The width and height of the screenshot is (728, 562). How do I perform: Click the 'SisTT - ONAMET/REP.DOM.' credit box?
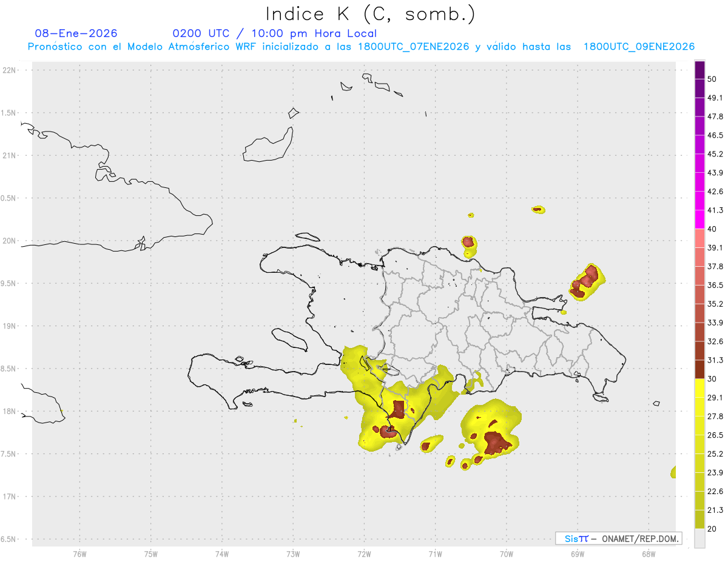[619, 538]
